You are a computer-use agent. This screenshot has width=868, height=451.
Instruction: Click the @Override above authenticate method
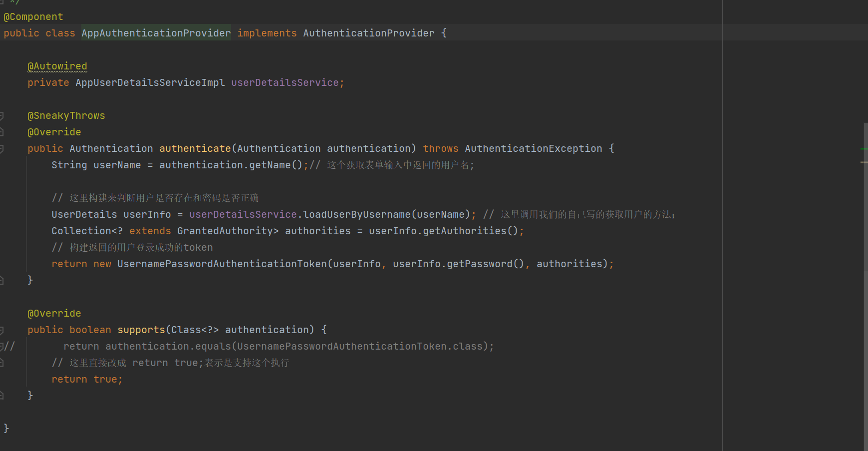(x=54, y=132)
